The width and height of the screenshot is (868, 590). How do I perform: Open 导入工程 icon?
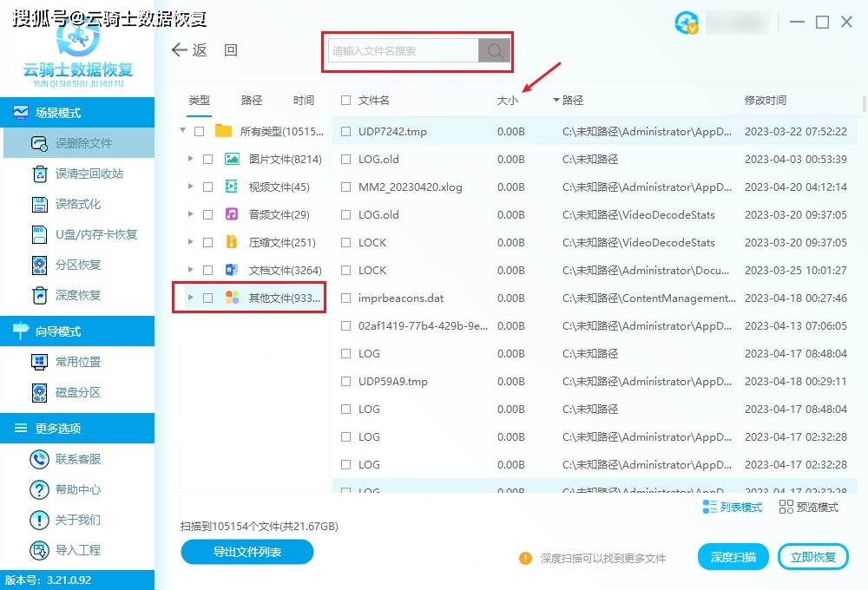point(39,551)
